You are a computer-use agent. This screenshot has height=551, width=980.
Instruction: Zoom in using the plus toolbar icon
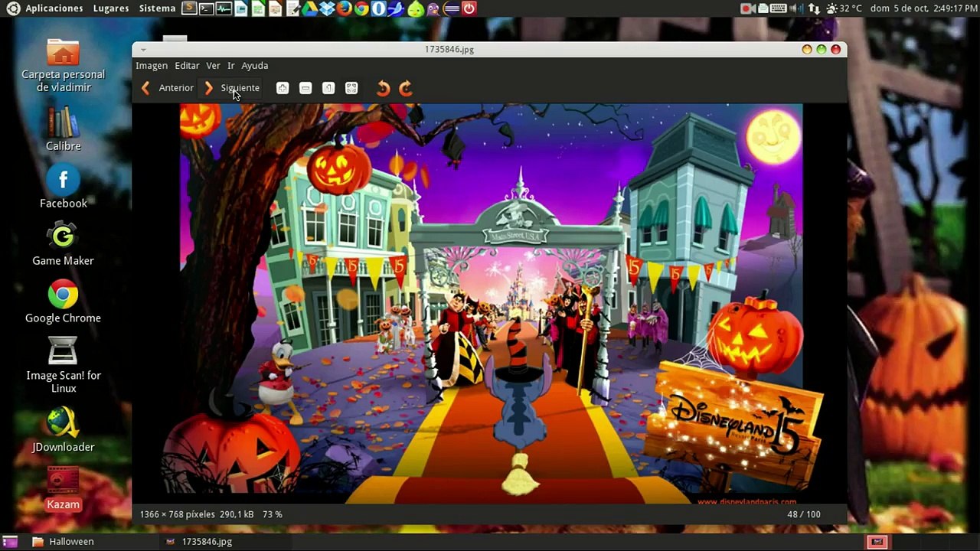(283, 88)
